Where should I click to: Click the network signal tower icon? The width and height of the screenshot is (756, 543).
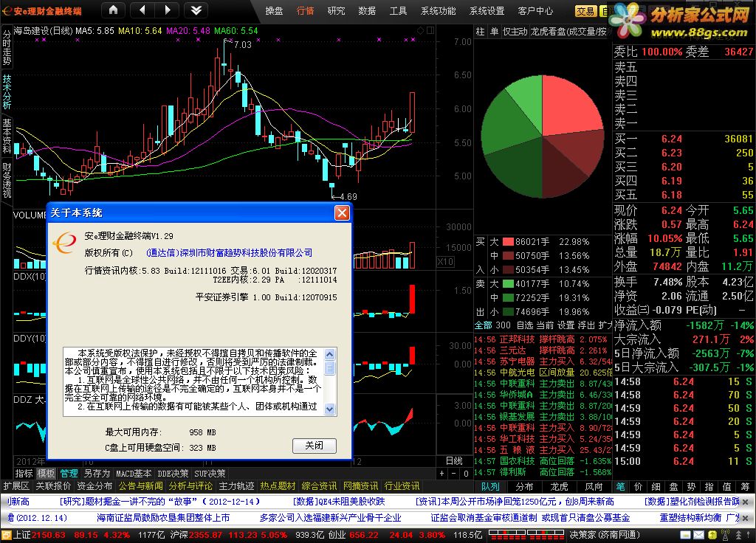(725, 535)
